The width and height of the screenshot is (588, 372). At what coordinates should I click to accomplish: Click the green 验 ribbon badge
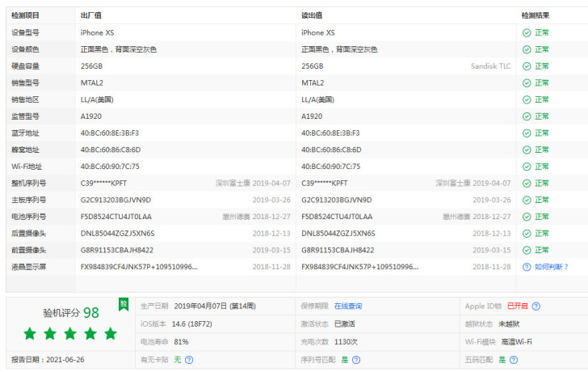pos(124,304)
